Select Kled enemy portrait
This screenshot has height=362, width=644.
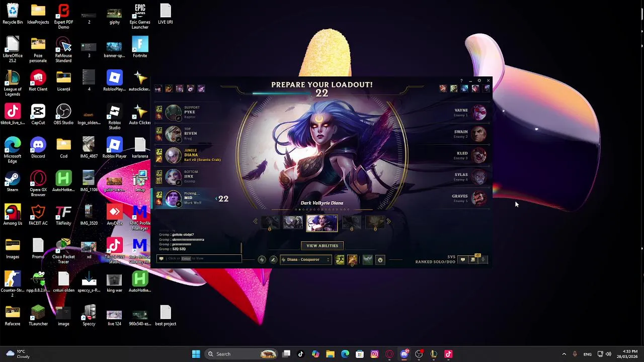479,155
